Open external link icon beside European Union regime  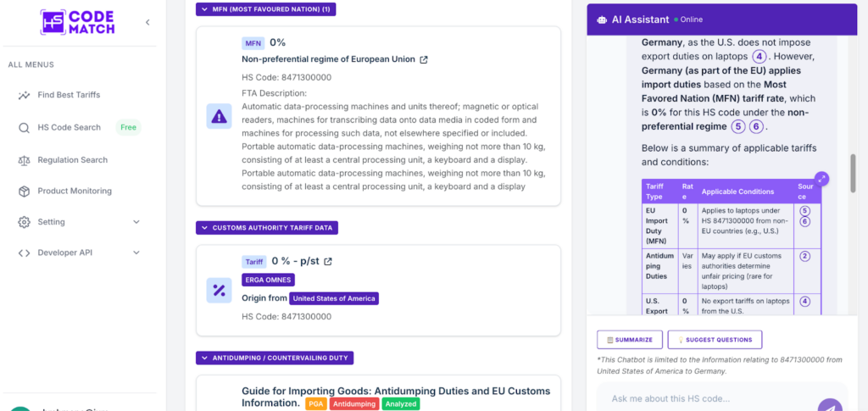coord(424,59)
